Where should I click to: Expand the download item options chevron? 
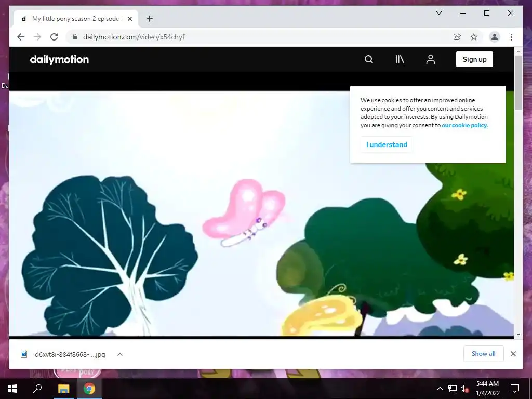point(120,354)
